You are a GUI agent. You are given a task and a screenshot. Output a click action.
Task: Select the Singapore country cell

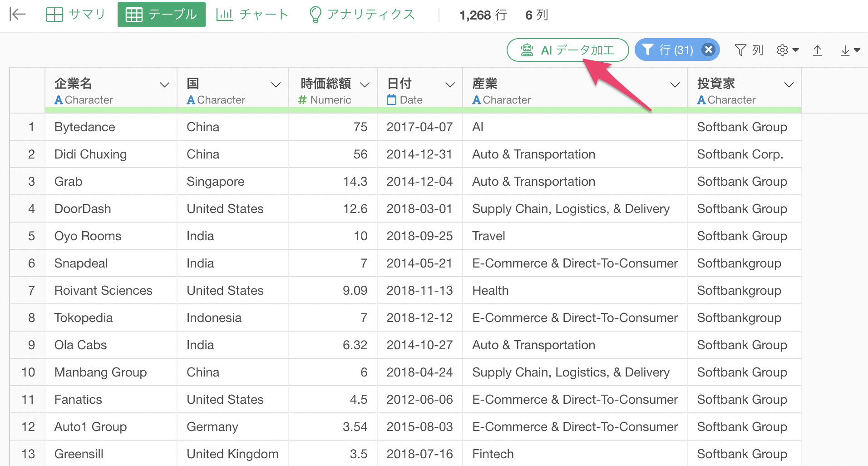[232, 182]
